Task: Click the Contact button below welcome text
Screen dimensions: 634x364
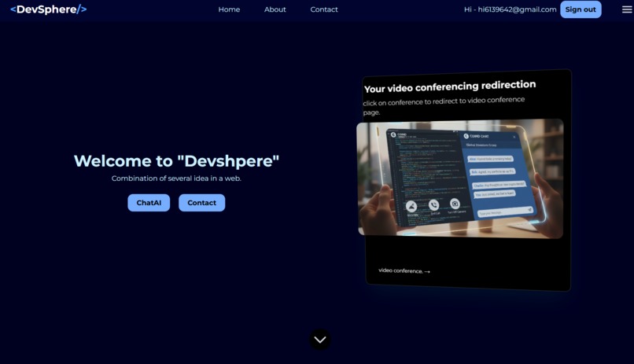Action: (x=202, y=203)
